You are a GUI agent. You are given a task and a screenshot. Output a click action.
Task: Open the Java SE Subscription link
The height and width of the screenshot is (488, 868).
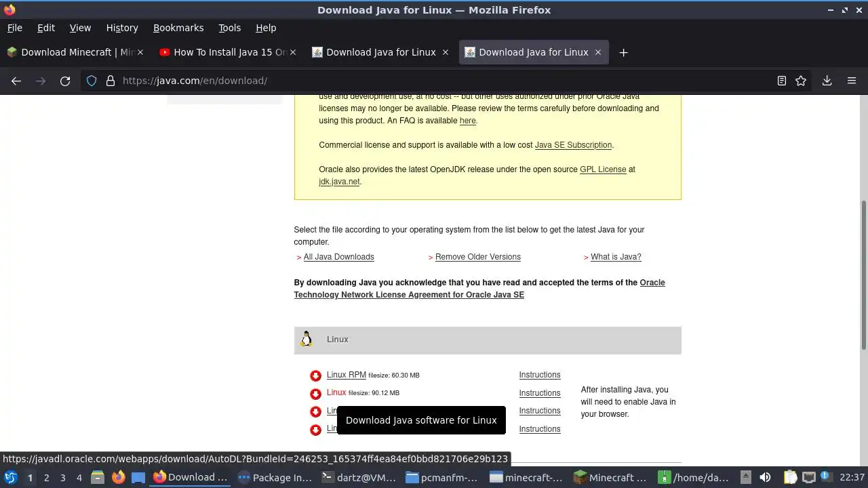[x=573, y=145]
